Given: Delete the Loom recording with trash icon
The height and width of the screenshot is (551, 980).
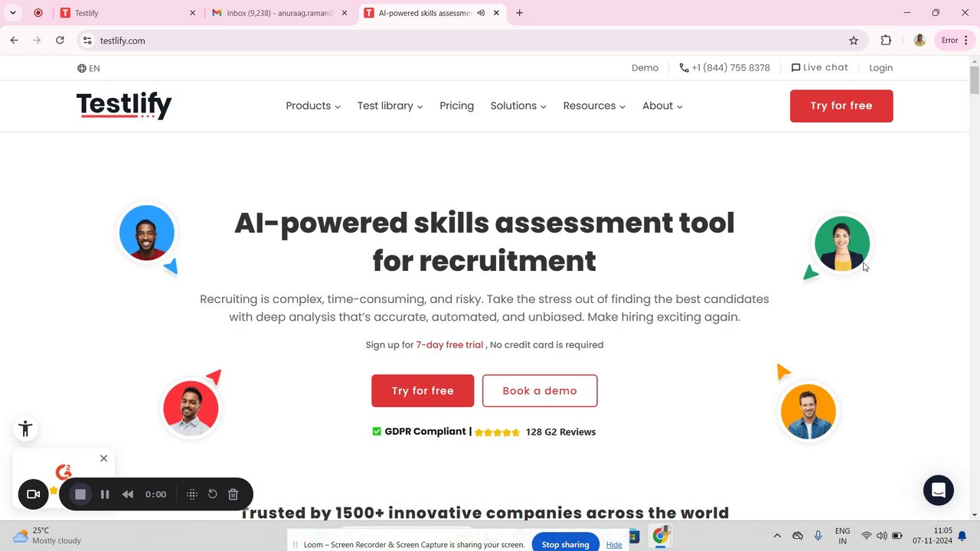Looking at the screenshot, I should (x=234, y=494).
